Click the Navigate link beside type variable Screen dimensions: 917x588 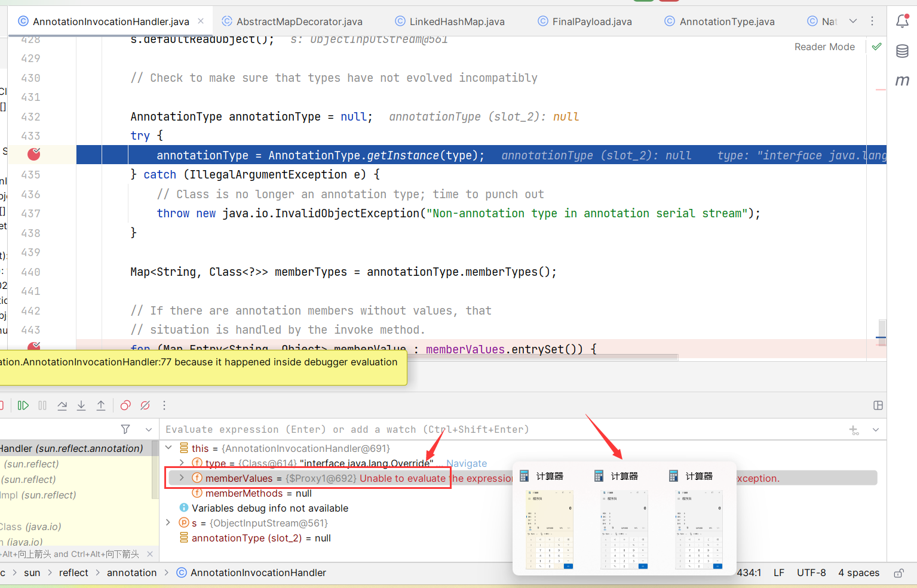point(466,463)
